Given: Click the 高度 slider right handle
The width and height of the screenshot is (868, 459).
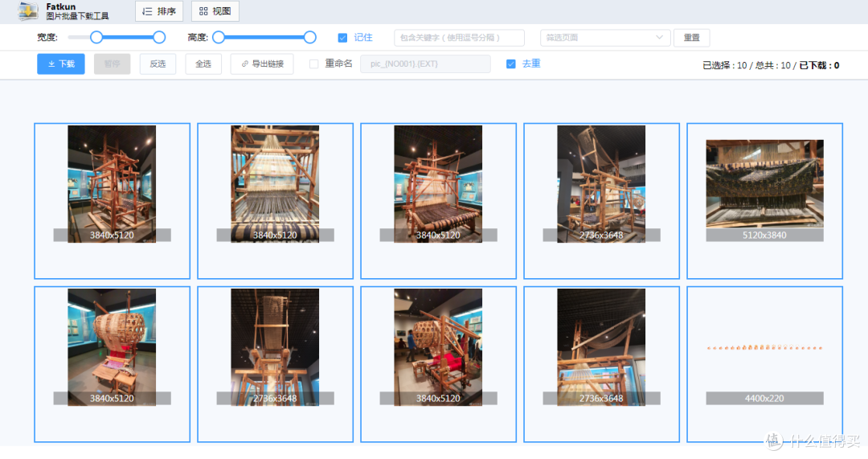Looking at the screenshot, I should pyautogui.click(x=310, y=37).
